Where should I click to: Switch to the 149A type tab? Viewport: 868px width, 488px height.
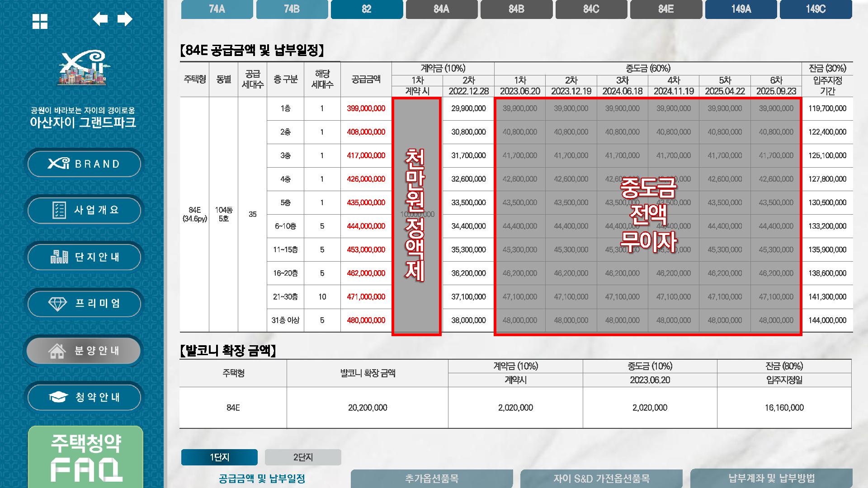coord(741,9)
